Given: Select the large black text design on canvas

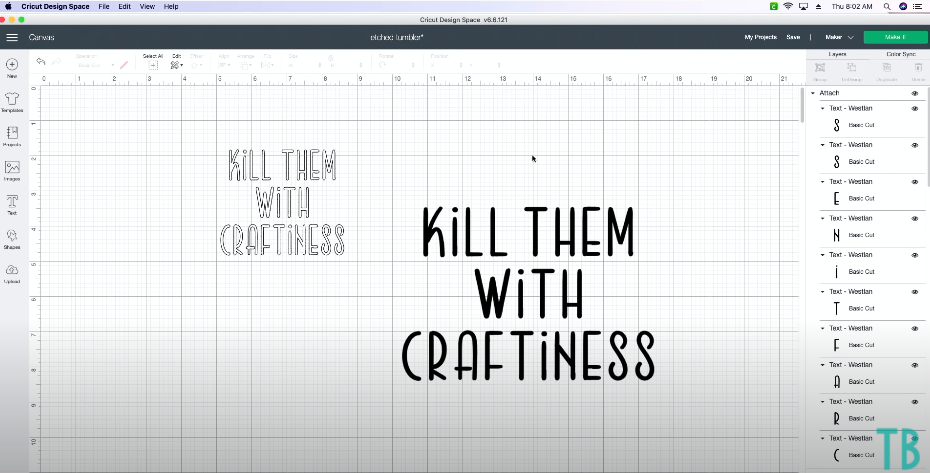Looking at the screenshot, I should pyautogui.click(x=528, y=294).
